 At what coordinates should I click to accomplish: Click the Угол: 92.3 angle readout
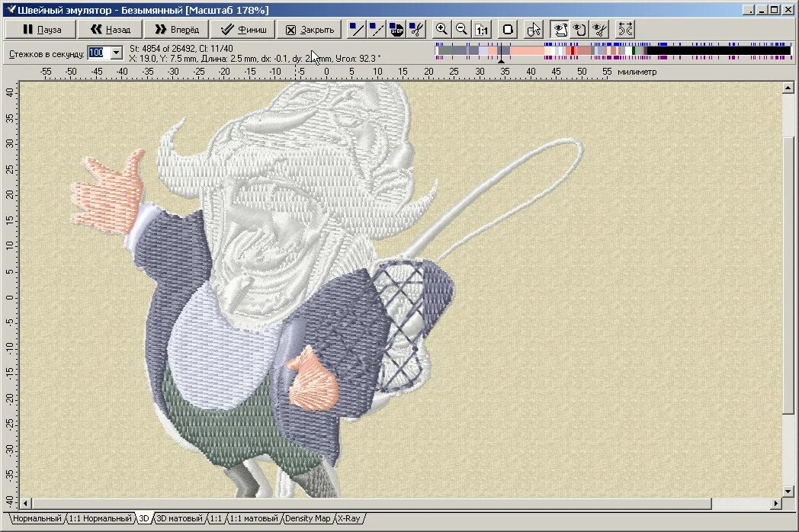[x=358, y=59]
